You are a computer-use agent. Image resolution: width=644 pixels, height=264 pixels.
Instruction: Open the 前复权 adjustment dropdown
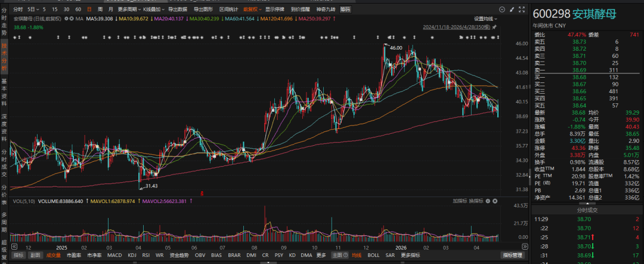click(252, 10)
